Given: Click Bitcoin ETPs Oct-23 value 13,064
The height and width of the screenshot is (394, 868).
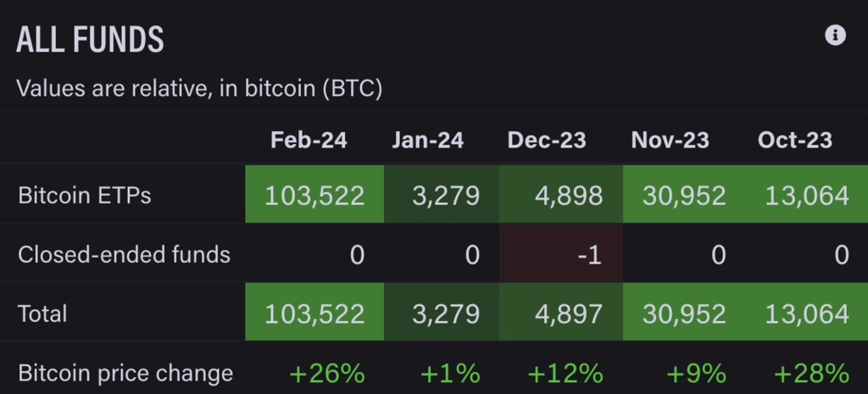Looking at the screenshot, I should (806, 196).
